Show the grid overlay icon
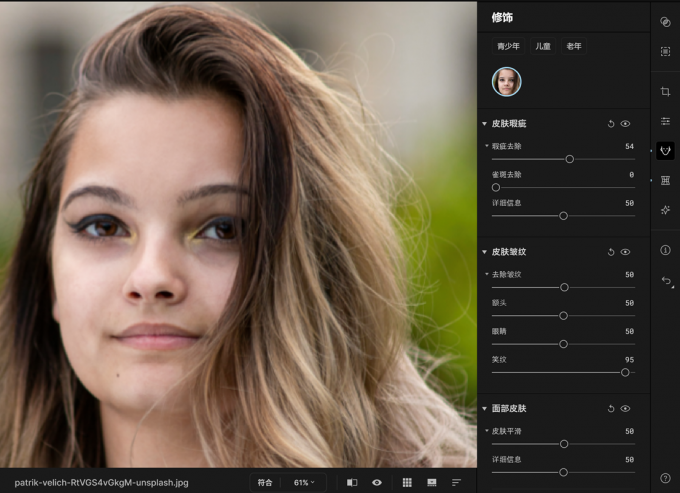The width and height of the screenshot is (680, 493). [x=407, y=483]
